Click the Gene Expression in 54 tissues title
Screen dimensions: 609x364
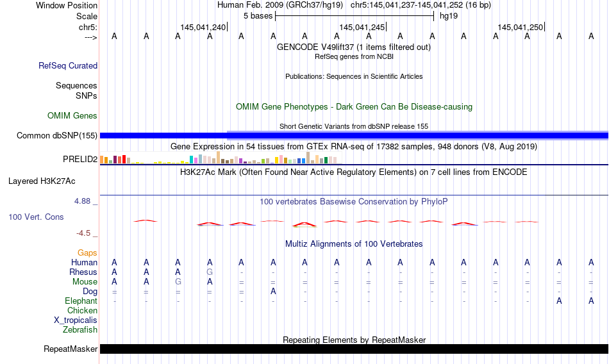(354, 147)
